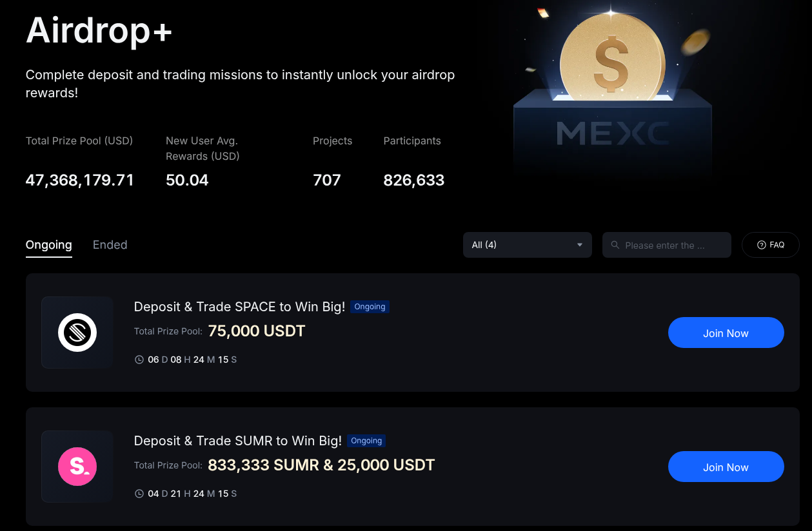This screenshot has width=812, height=531.
Task: Click the Ongoing badge on SPACE card
Action: (x=370, y=307)
